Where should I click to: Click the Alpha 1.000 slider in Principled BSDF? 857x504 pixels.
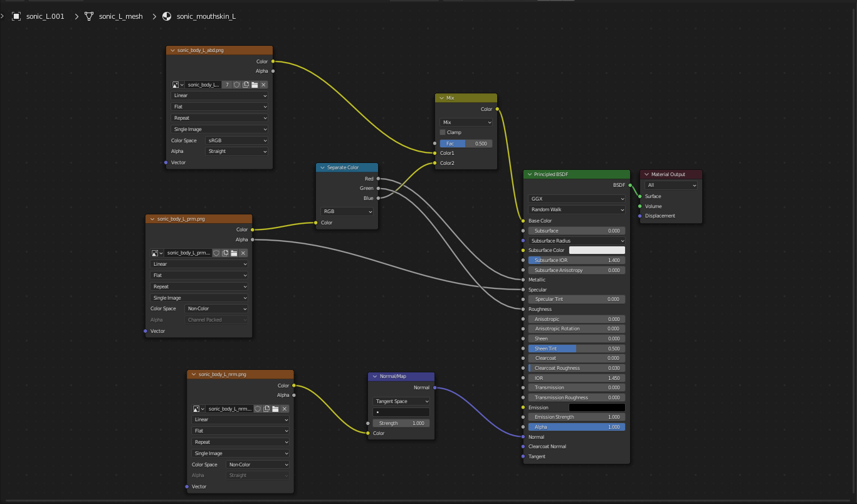(577, 427)
